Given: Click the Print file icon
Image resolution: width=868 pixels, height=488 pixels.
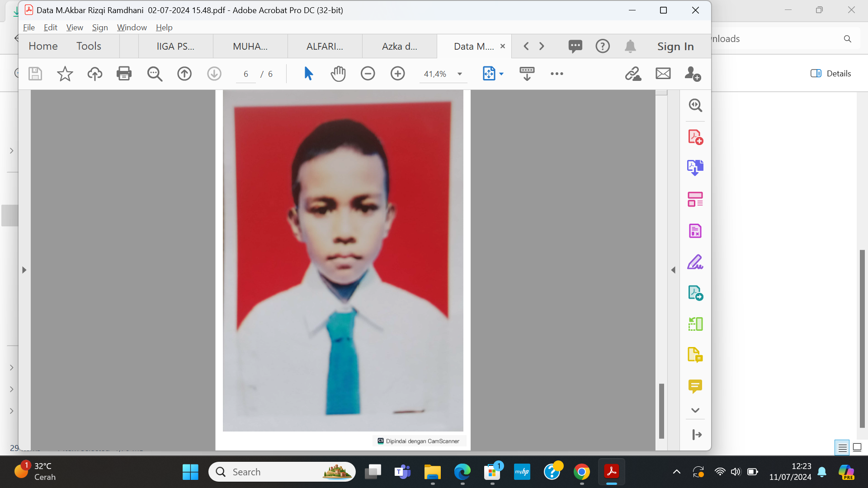Looking at the screenshot, I should pyautogui.click(x=124, y=74).
